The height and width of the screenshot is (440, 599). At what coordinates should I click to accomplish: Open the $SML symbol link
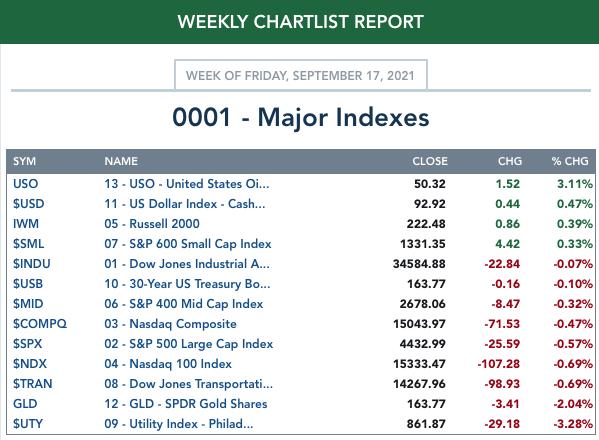point(29,244)
